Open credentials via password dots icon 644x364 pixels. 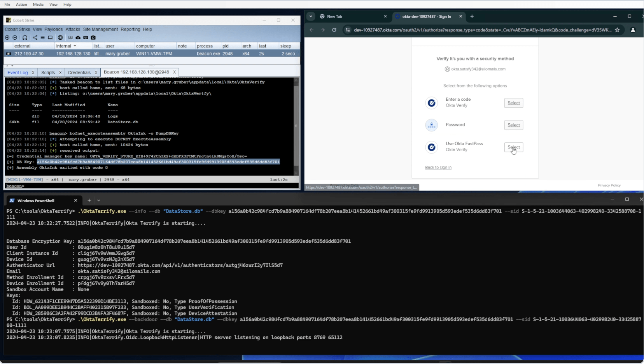tap(70, 38)
